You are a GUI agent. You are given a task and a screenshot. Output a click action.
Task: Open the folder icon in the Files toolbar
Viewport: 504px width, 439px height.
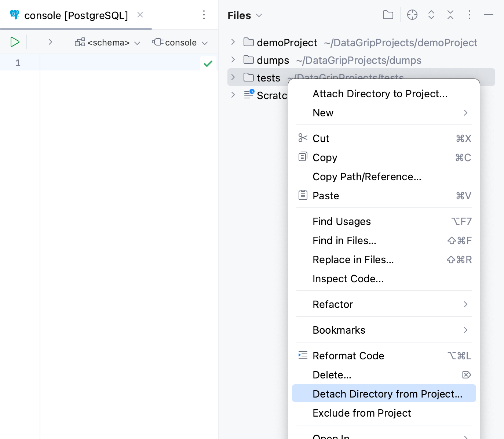pyautogui.click(x=388, y=15)
